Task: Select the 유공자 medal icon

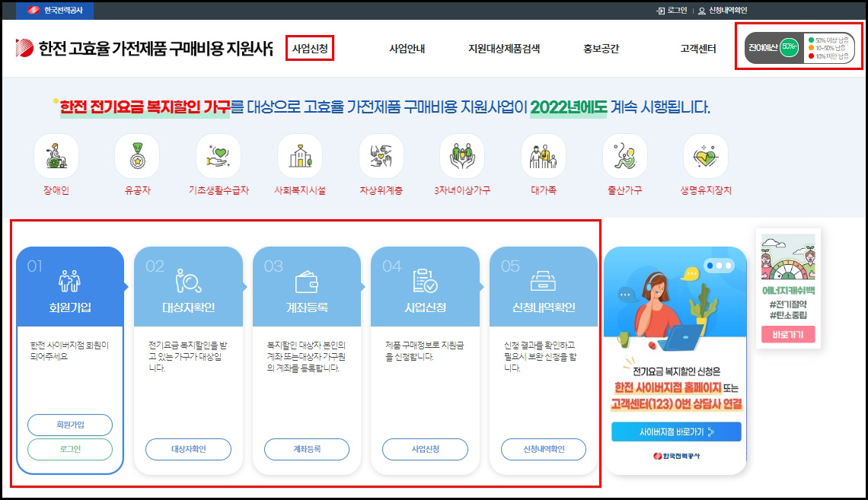Action: 137,156
